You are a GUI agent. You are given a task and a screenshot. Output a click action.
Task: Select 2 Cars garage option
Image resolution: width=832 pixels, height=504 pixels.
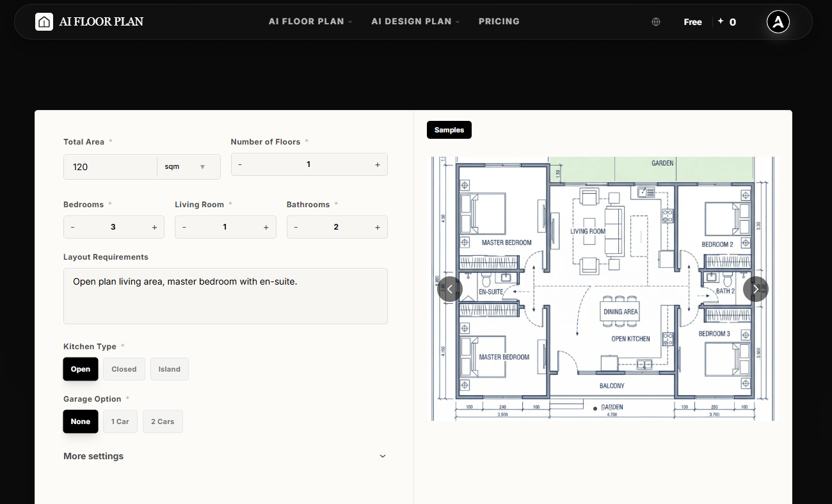(x=163, y=421)
